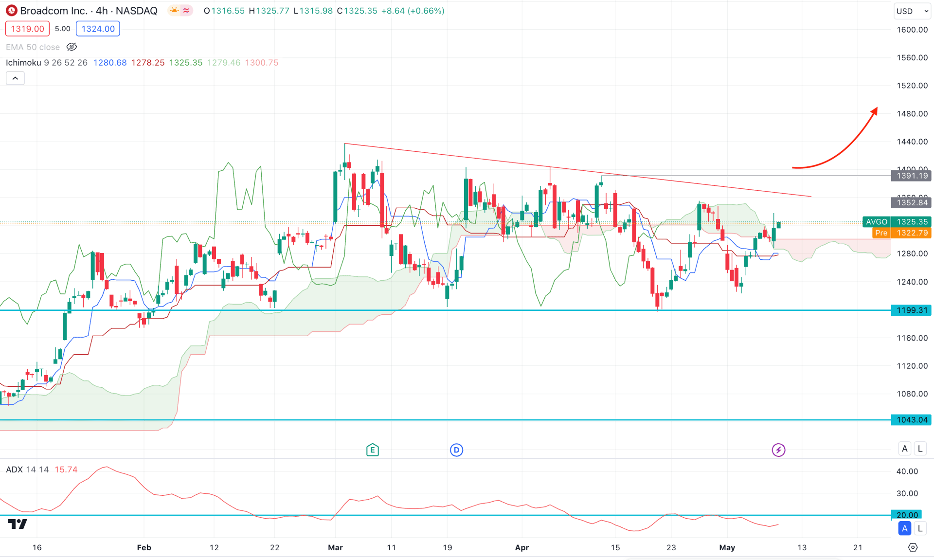
Task: Toggle log scale L on ADX pane
Action: click(x=920, y=528)
